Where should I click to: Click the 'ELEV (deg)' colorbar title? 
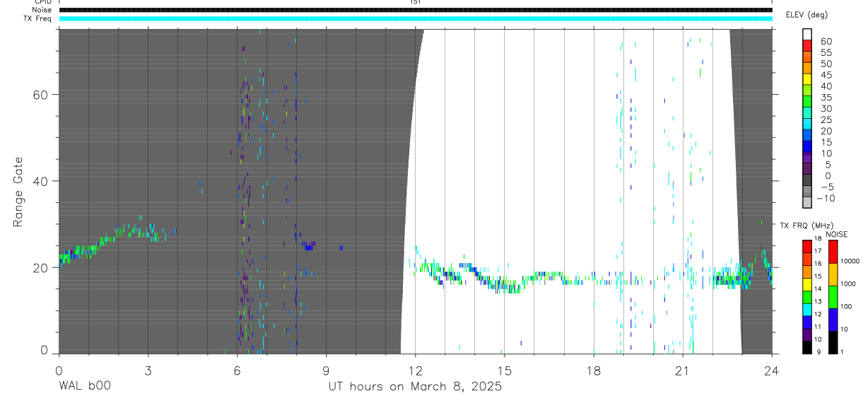807,15
